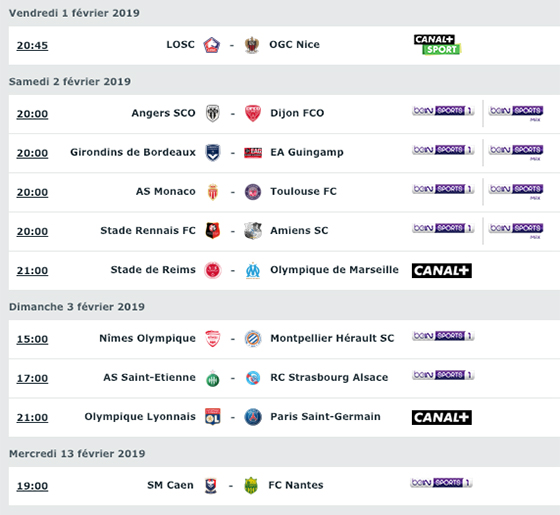Click the Girondins de Bordeaux crest
Screen dimensions: 560x515
pyautogui.click(x=213, y=153)
